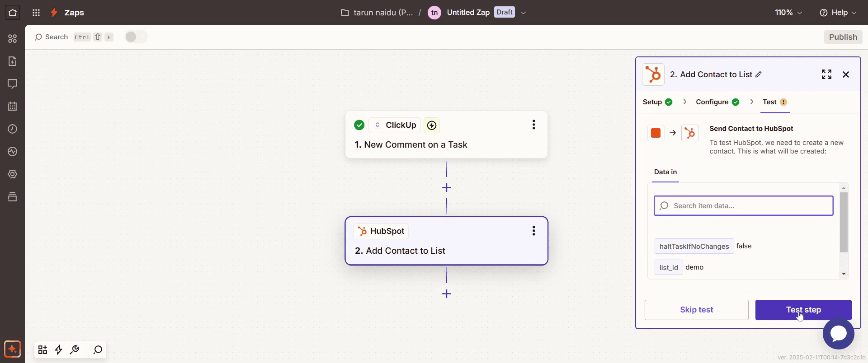
Task: Open the dashboard tiles icon in left sidebar
Action: tap(13, 38)
